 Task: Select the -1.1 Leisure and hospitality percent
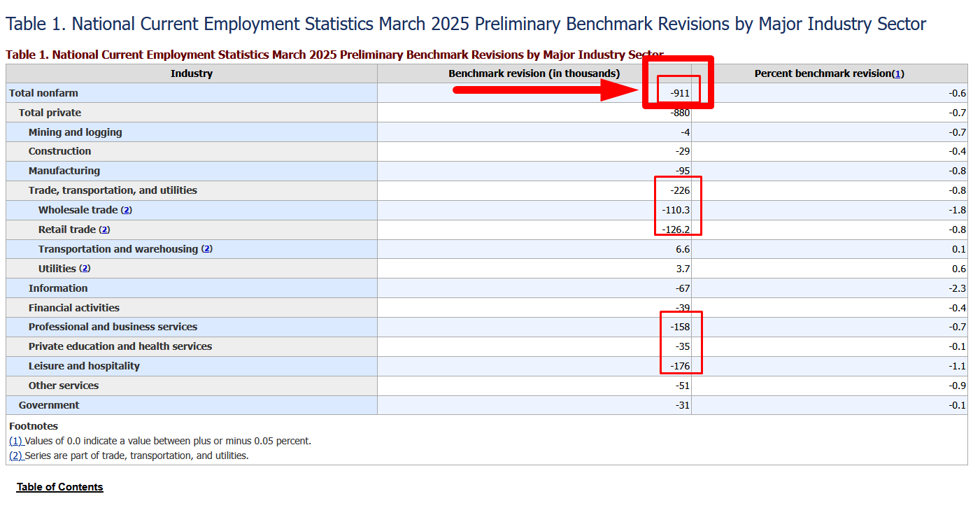(x=958, y=366)
